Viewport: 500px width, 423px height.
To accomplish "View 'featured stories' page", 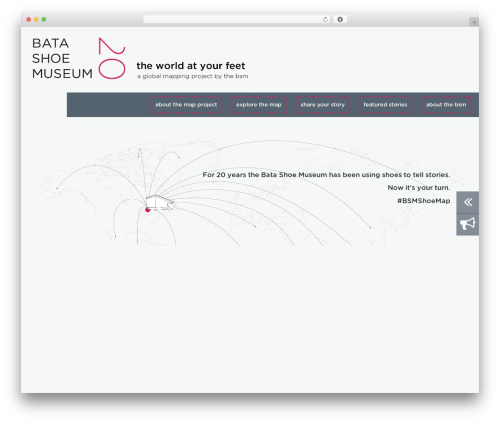I will (x=385, y=105).
